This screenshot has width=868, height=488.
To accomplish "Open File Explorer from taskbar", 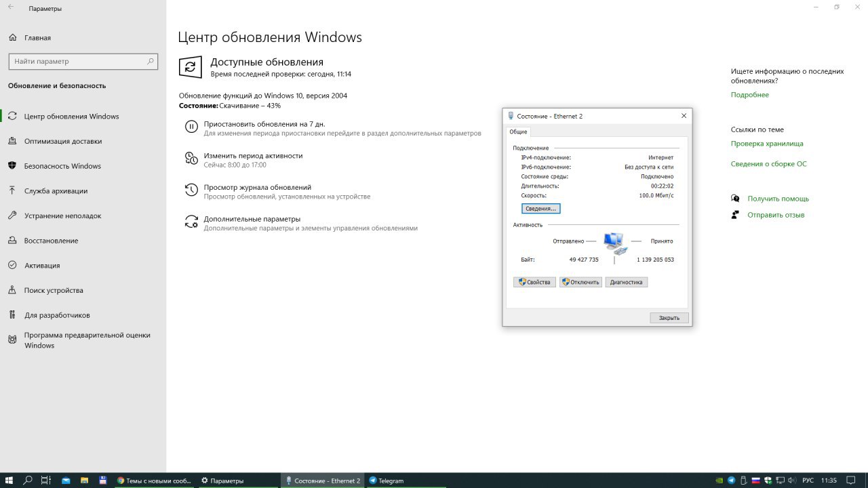I will [84, 481].
